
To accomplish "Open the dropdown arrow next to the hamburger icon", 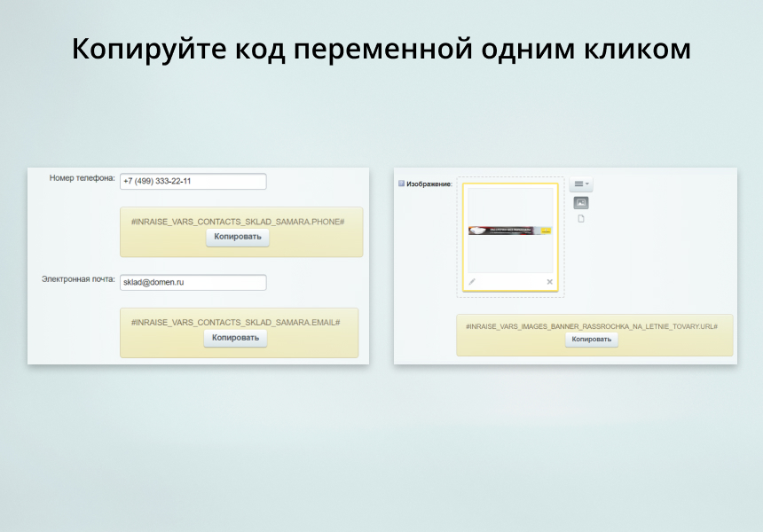I will click(x=587, y=183).
